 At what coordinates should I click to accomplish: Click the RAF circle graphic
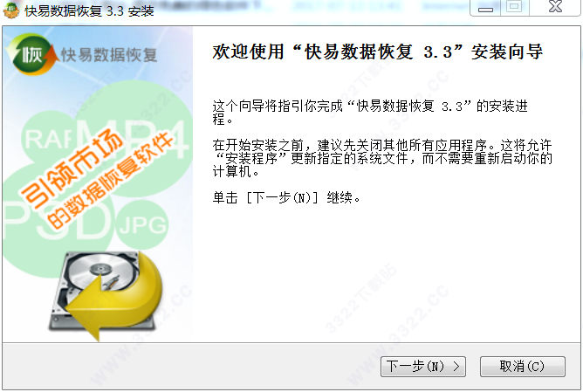point(46,140)
